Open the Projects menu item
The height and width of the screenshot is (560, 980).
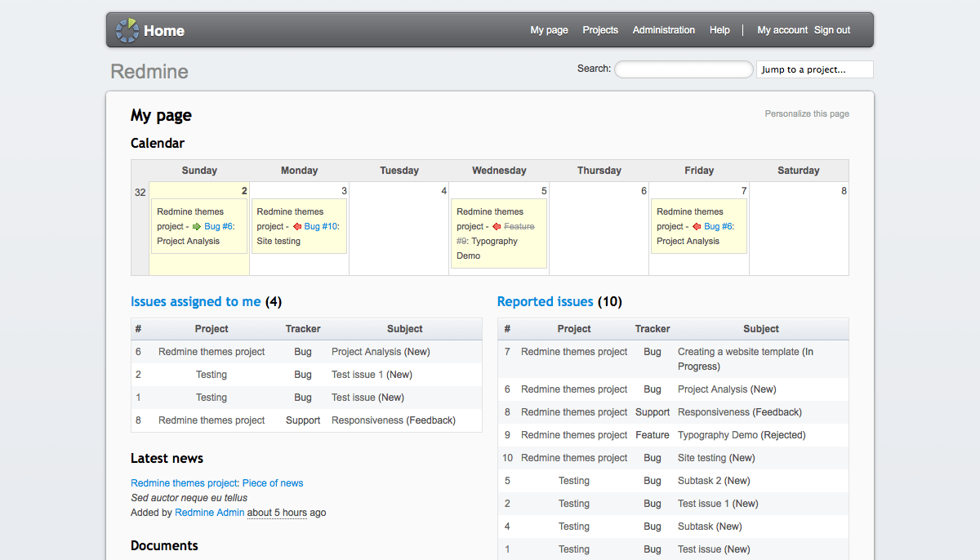pyautogui.click(x=600, y=30)
